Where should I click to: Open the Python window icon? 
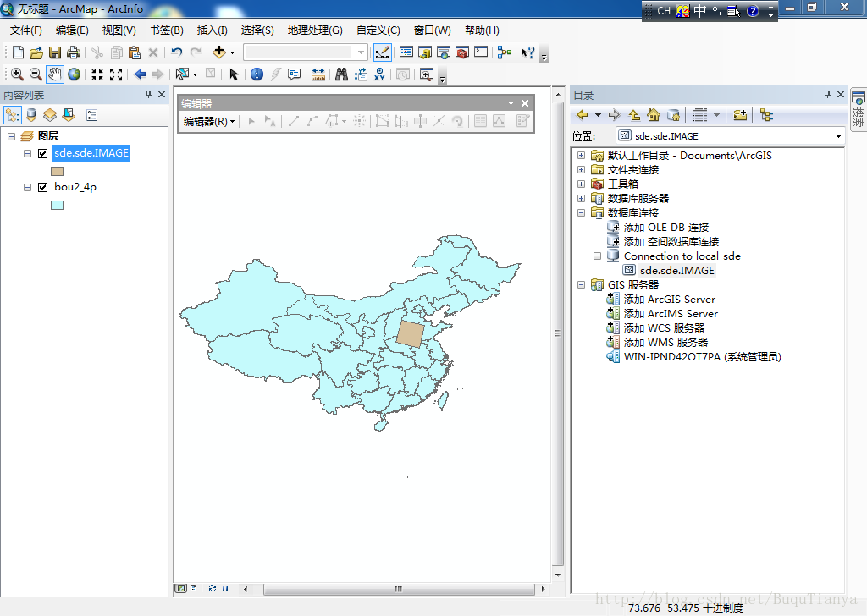coord(481,52)
